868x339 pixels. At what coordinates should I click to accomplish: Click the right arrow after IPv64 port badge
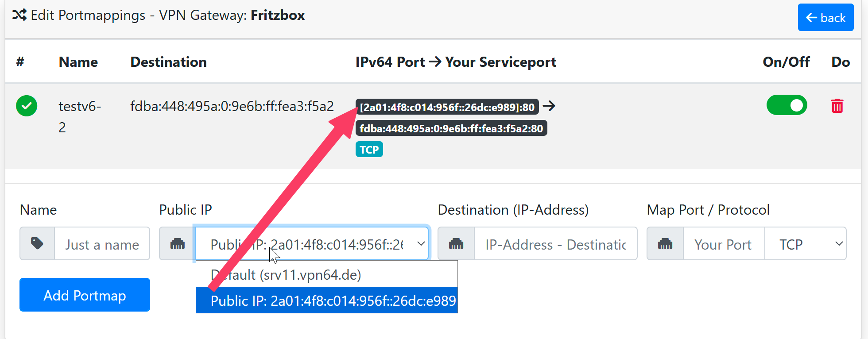coord(549,106)
